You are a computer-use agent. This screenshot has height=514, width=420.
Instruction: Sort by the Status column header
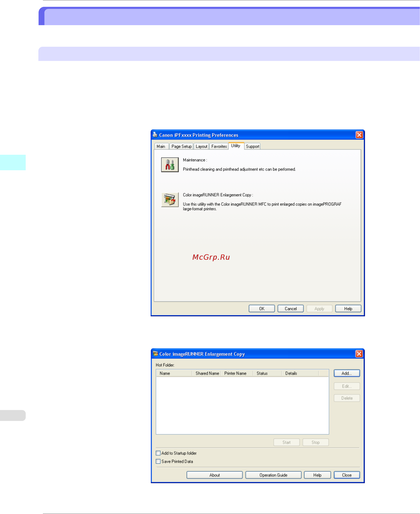(x=267, y=373)
